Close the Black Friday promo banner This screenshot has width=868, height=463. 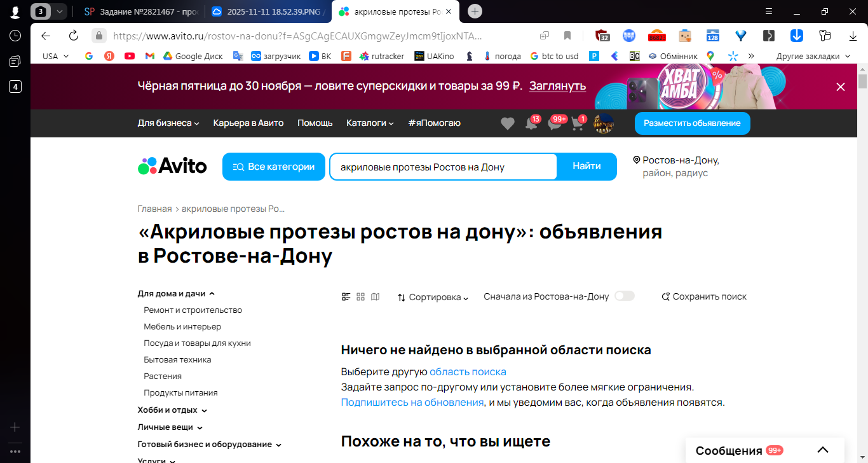click(x=841, y=86)
